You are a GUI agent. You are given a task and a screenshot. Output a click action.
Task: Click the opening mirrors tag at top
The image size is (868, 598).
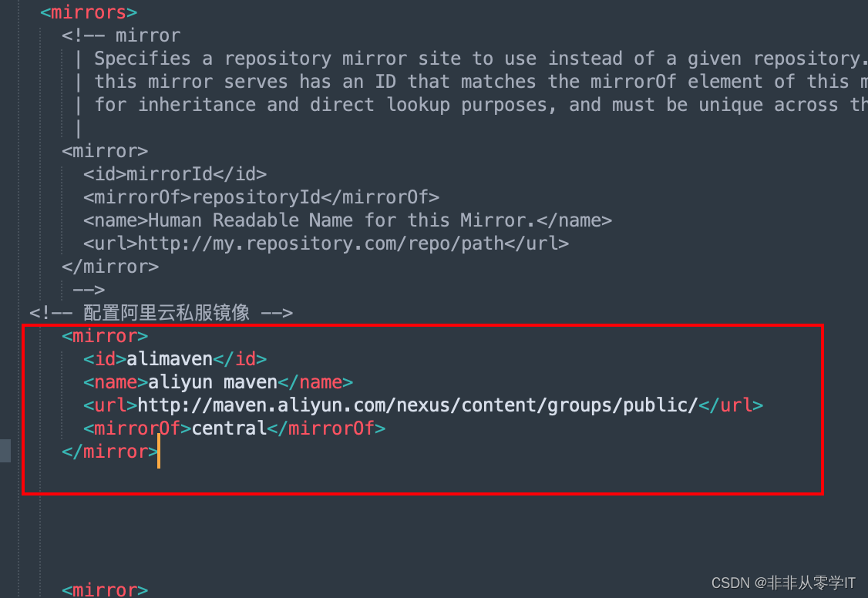click(89, 12)
